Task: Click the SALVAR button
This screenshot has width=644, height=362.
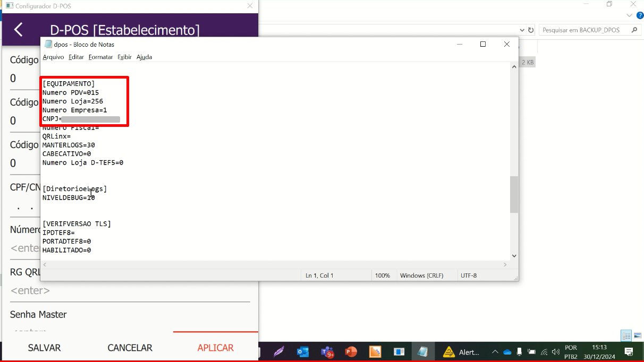Action: click(x=44, y=348)
